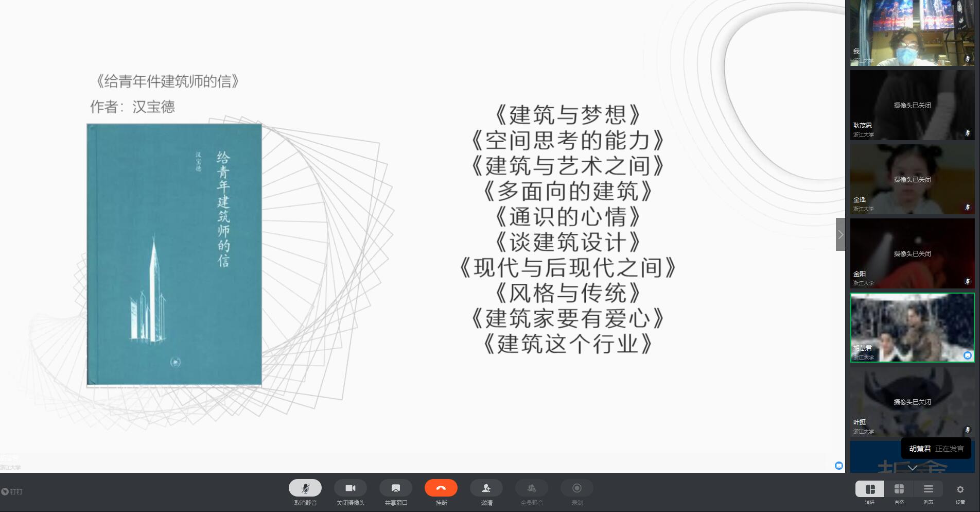This screenshot has height=512, width=980.
Task: Switch to 列表 list layout
Action: [929, 489]
